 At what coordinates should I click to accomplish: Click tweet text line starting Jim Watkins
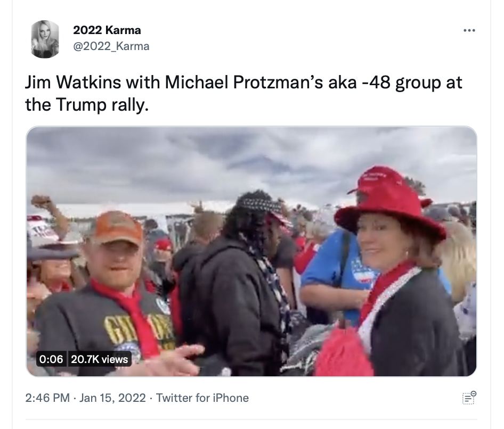[243, 82]
